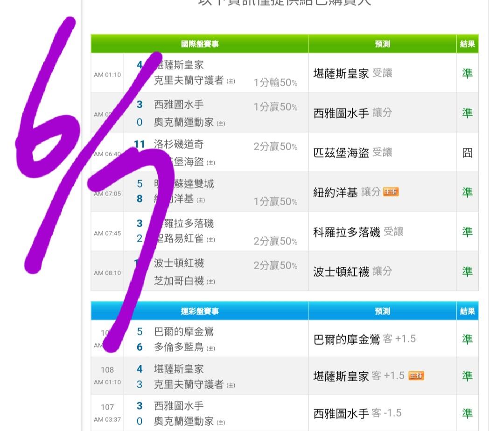
Task: Click 西雅圖水手 beside score 3 in game 107
Action: pyautogui.click(x=179, y=406)
